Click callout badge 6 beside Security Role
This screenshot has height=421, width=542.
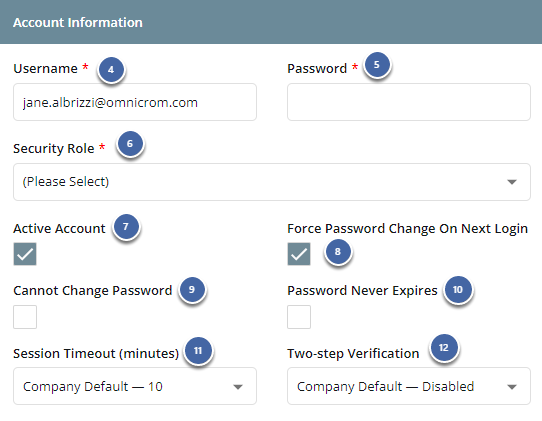(130, 143)
